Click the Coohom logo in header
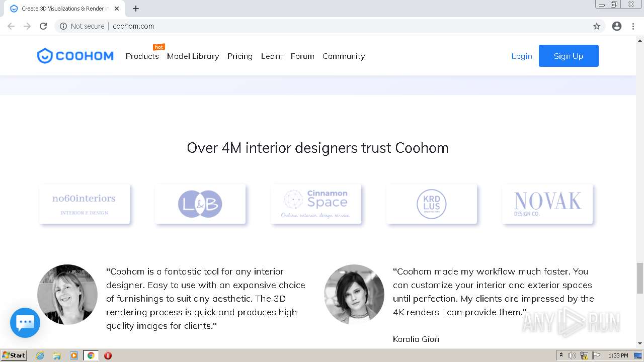644x362 pixels. pos(75,56)
